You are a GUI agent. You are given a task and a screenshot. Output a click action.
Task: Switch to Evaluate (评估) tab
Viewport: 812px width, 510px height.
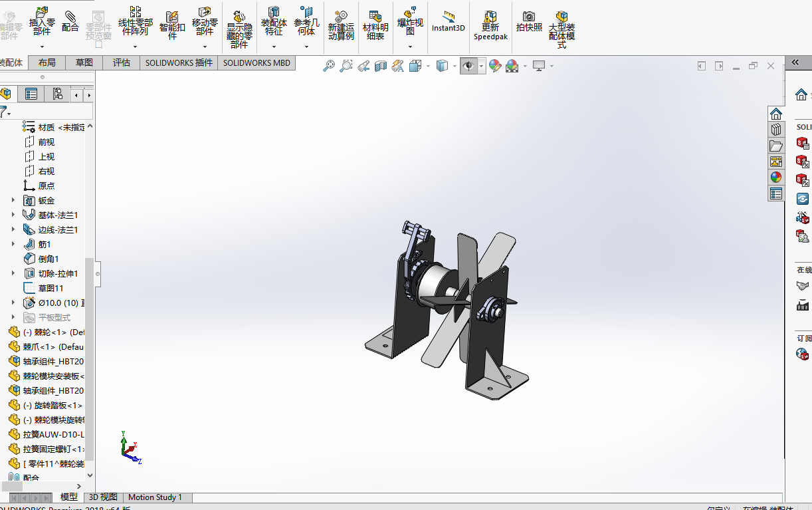click(x=122, y=63)
